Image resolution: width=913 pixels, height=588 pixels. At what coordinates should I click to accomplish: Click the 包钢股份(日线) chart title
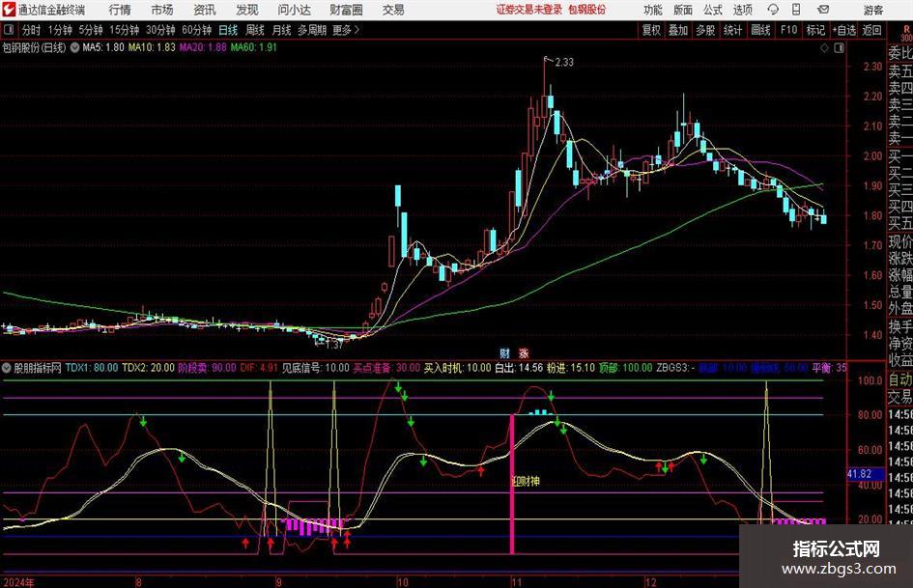click(x=35, y=47)
